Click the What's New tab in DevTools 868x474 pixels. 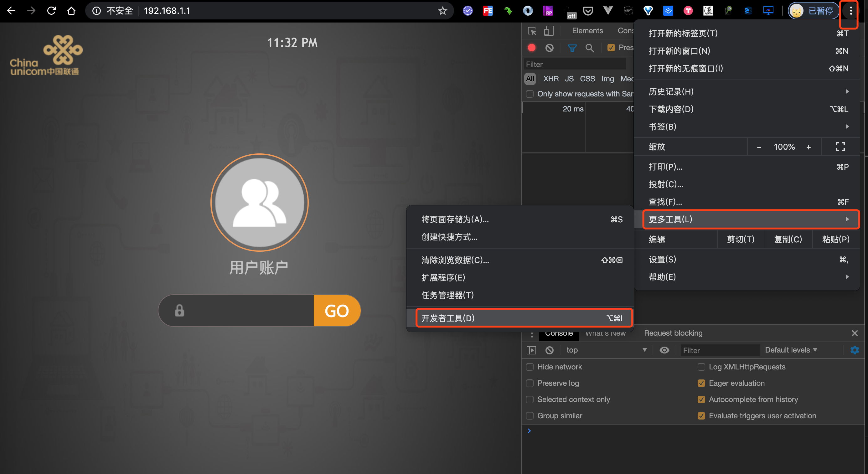pyautogui.click(x=607, y=333)
